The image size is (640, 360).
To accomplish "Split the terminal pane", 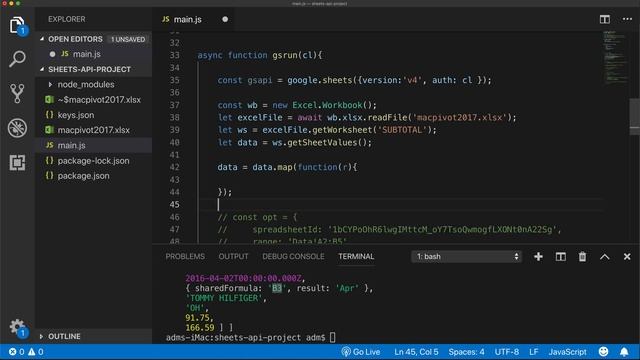I will [x=560, y=256].
